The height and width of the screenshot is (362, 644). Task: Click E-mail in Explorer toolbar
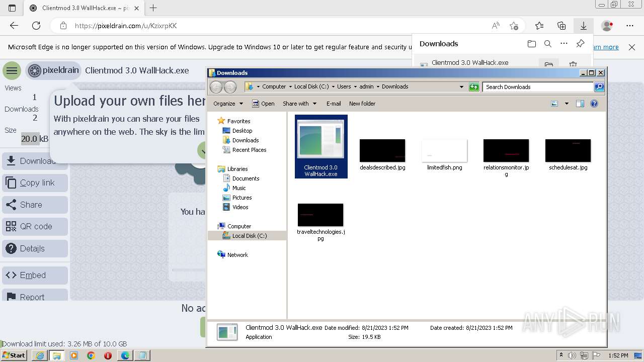coord(334,104)
